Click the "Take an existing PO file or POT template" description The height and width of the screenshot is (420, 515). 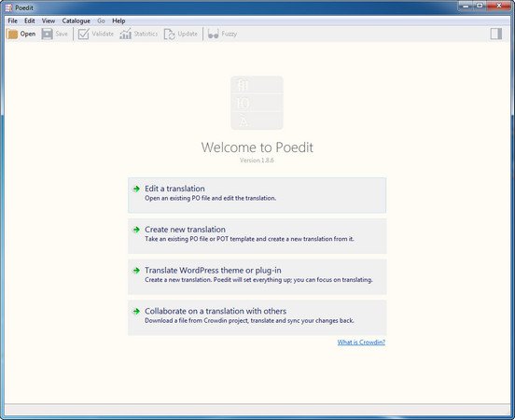click(x=249, y=239)
